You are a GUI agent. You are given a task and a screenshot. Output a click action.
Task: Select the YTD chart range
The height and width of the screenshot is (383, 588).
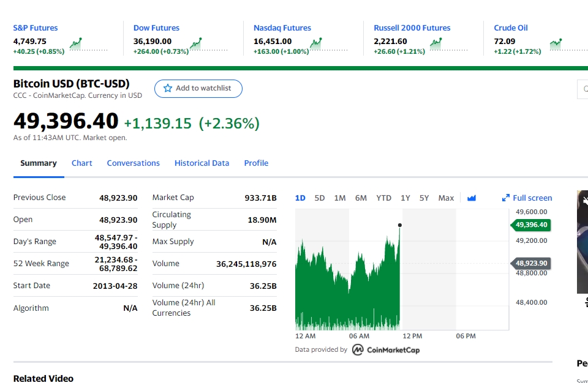point(383,198)
